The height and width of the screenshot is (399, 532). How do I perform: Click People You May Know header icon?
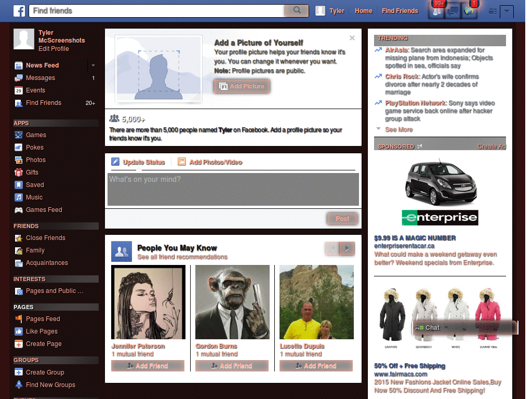pos(122,251)
